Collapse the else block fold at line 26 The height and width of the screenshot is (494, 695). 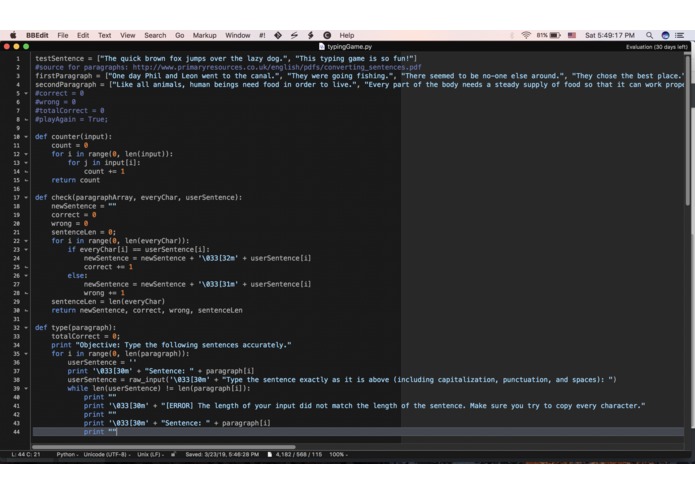[x=26, y=275]
